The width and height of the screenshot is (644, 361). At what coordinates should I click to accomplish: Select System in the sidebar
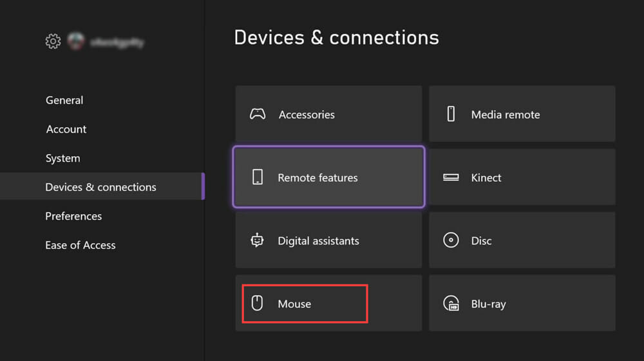[63, 159]
